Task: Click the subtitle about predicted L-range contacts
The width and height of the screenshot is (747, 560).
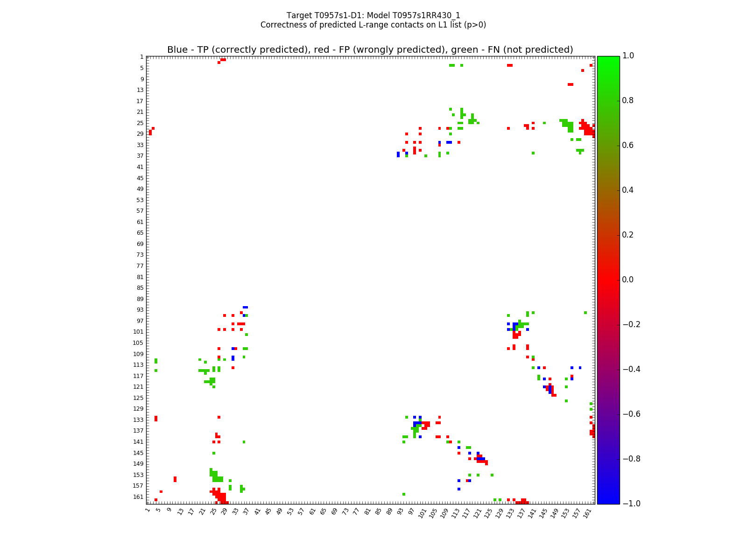Action: click(x=373, y=25)
